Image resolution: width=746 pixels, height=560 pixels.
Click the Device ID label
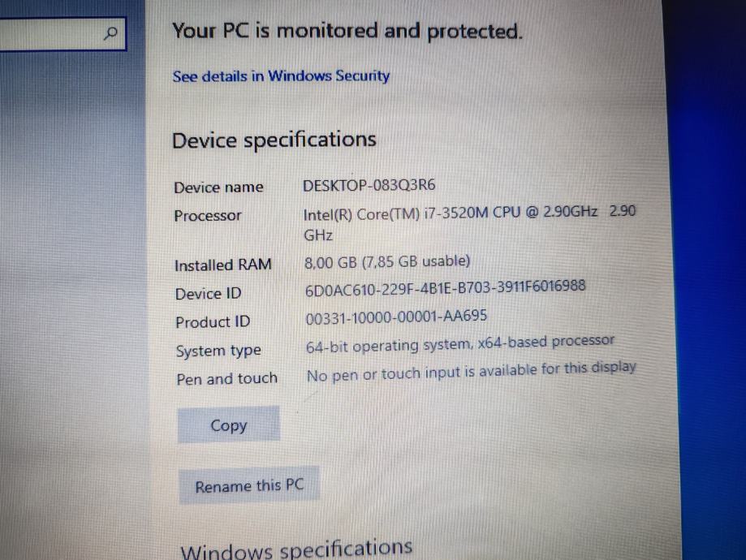point(209,294)
